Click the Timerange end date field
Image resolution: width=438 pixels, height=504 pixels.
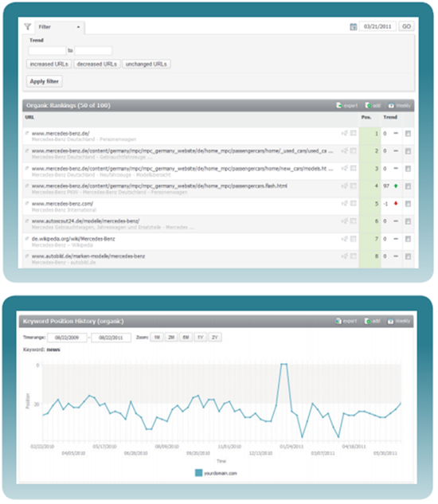click(x=111, y=338)
